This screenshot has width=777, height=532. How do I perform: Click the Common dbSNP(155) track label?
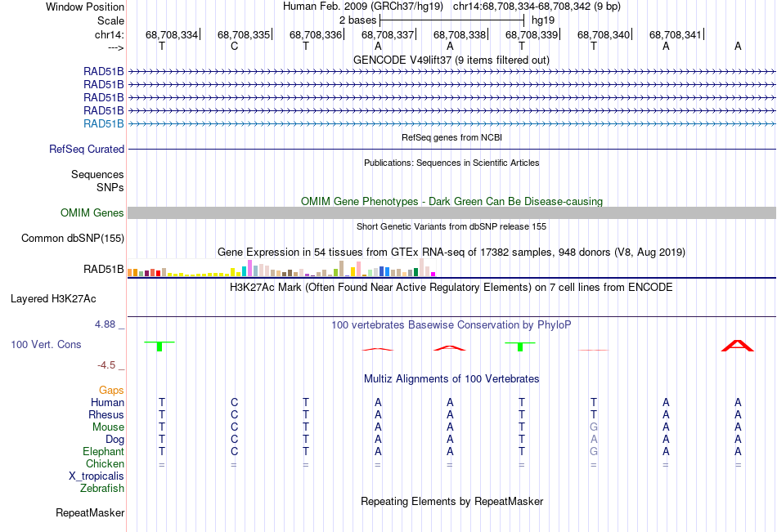73,239
